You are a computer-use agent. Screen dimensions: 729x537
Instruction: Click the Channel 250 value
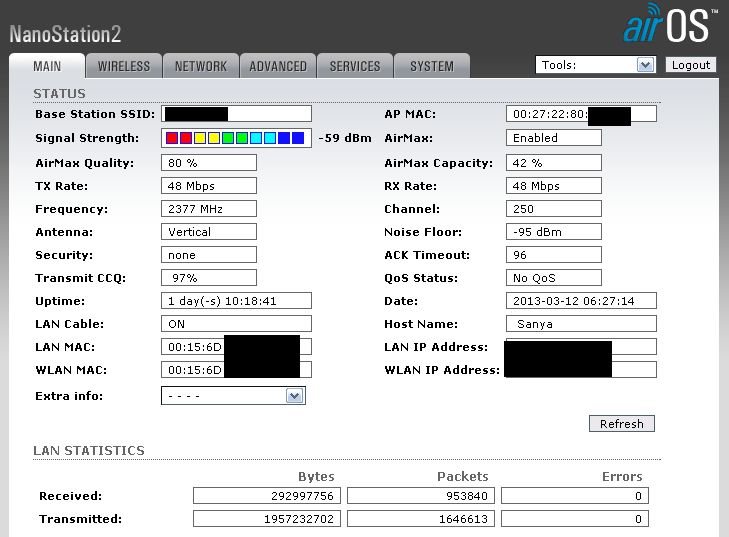click(554, 209)
